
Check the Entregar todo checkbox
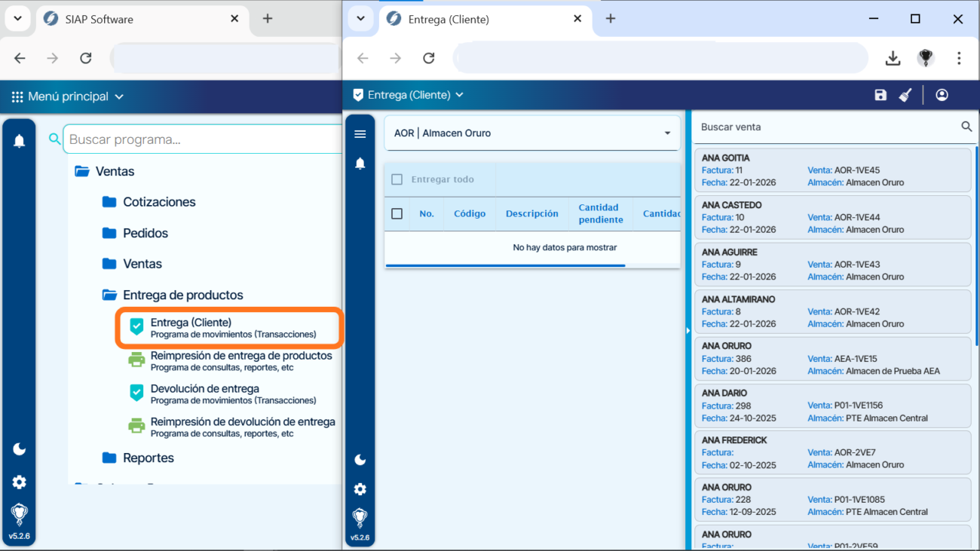(397, 179)
